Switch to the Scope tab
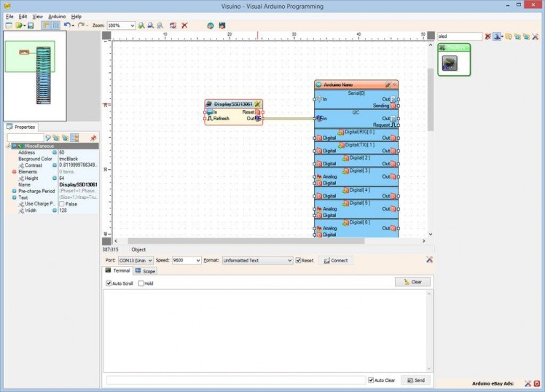The width and height of the screenshot is (545, 392). tap(144, 271)
